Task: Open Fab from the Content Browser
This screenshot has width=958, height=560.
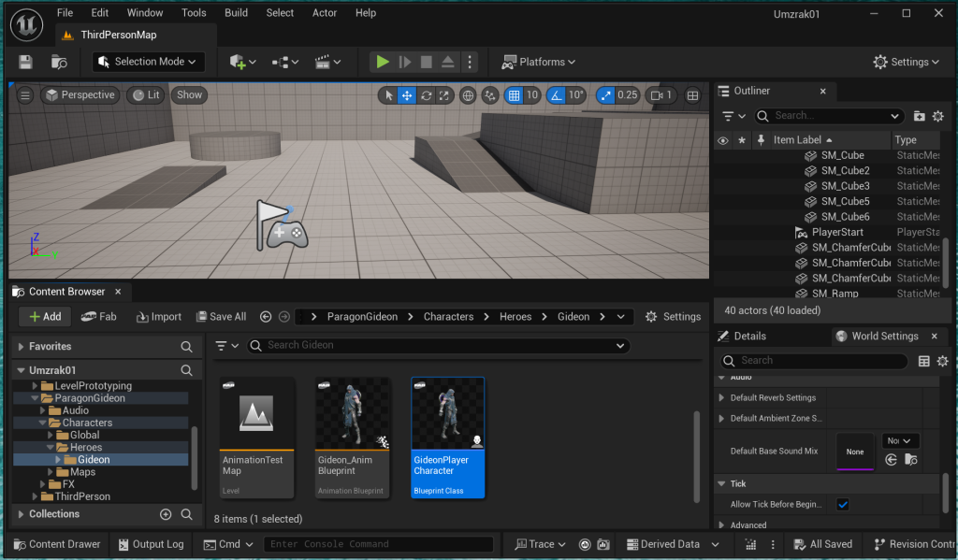Action: pos(98,316)
